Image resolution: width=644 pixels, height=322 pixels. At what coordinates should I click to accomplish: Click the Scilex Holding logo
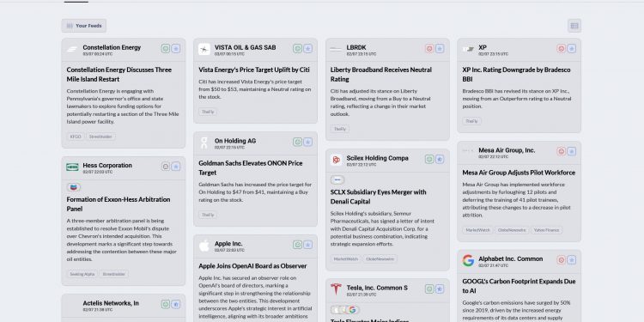click(x=336, y=160)
